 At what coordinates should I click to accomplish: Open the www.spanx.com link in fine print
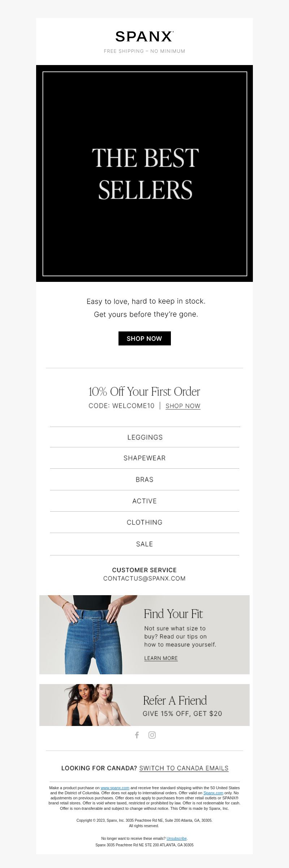115,788
